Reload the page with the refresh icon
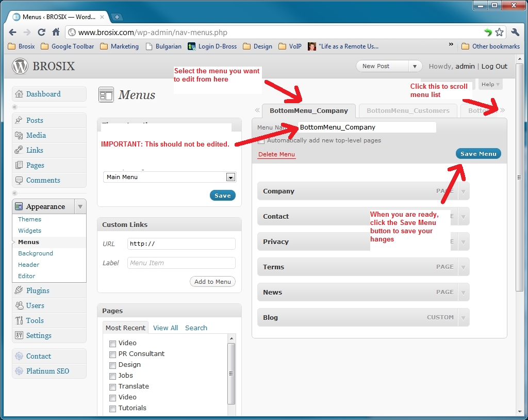The width and height of the screenshot is (528, 420). tap(41, 33)
